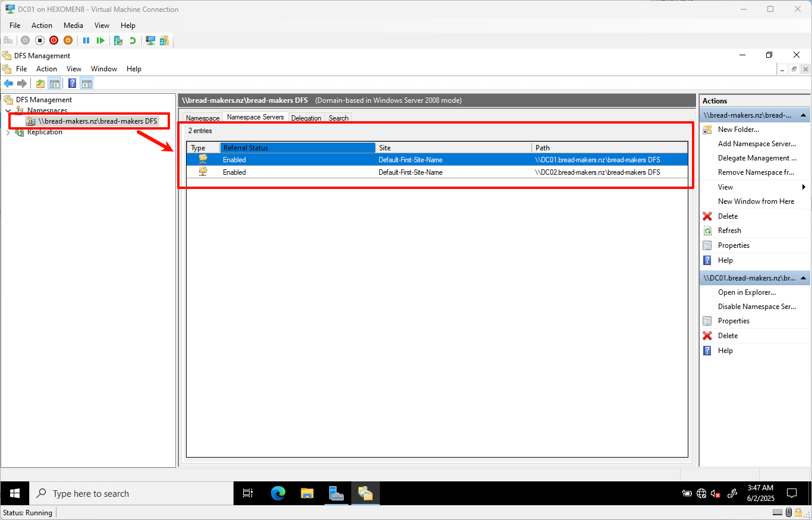Collapse the bread-makers.nz Actions section
This screenshot has height=520, width=812.
click(803, 115)
